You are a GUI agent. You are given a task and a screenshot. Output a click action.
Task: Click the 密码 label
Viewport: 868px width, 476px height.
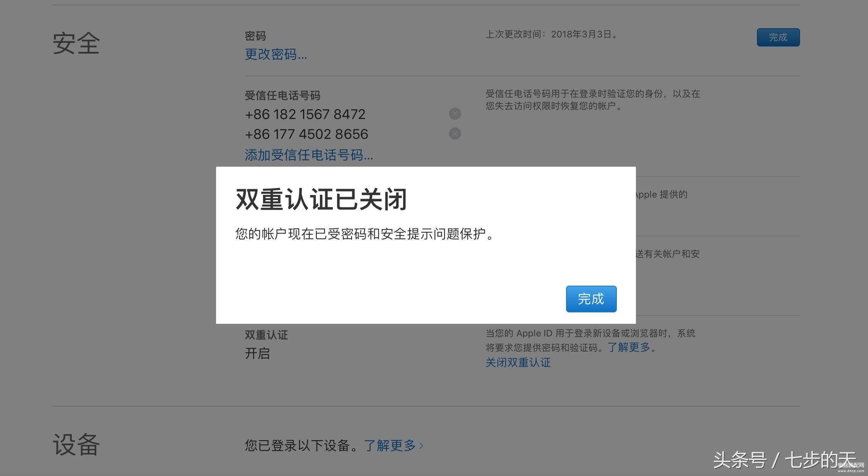pyautogui.click(x=255, y=36)
